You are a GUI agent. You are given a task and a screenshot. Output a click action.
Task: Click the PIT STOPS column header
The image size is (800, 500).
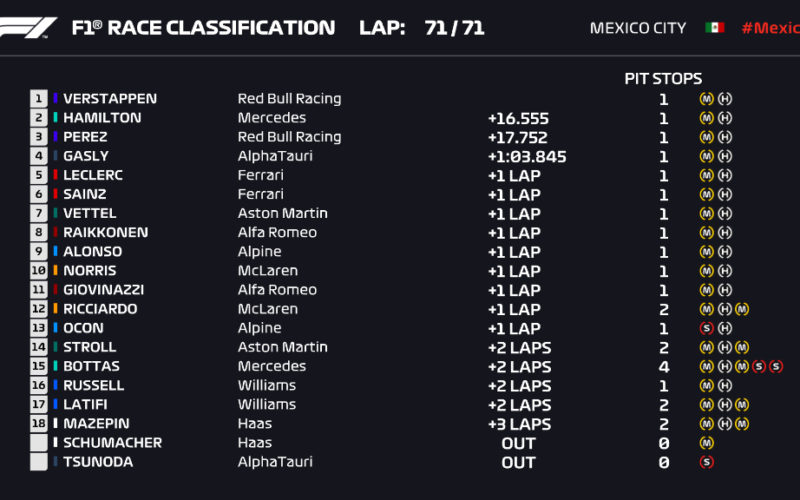(x=663, y=79)
